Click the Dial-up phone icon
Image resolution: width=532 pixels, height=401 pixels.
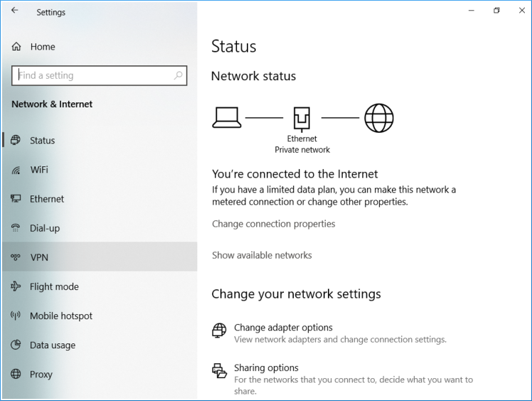[x=16, y=228]
